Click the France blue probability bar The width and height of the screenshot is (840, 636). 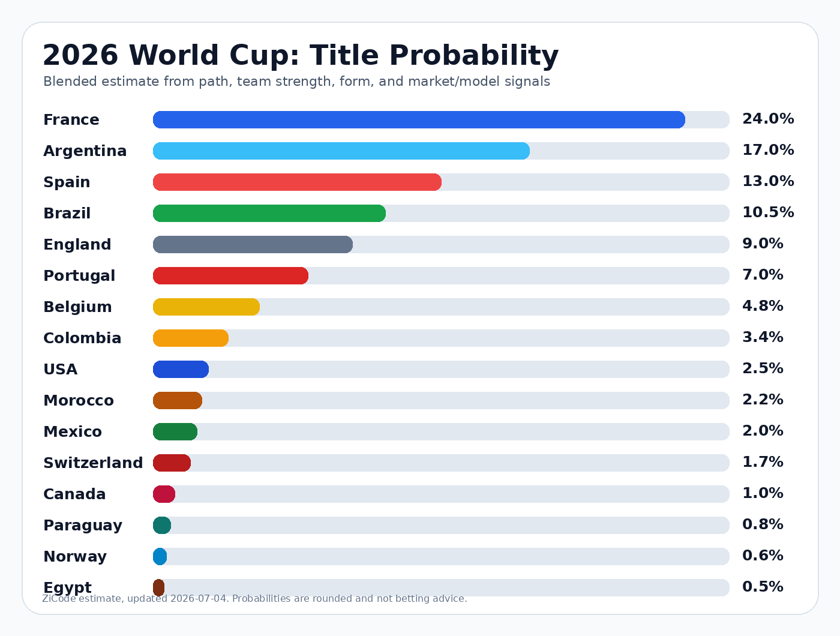click(x=419, y=119)
